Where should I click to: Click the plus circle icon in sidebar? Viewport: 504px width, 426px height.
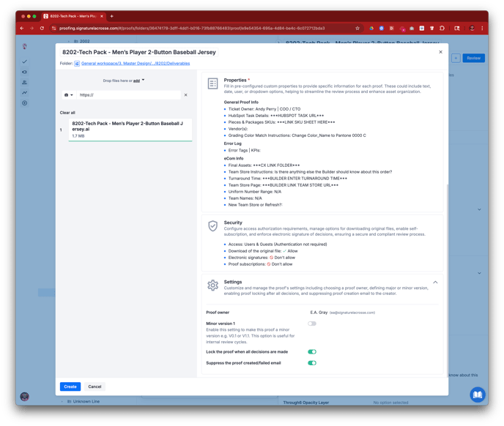[x=25, y=103]
